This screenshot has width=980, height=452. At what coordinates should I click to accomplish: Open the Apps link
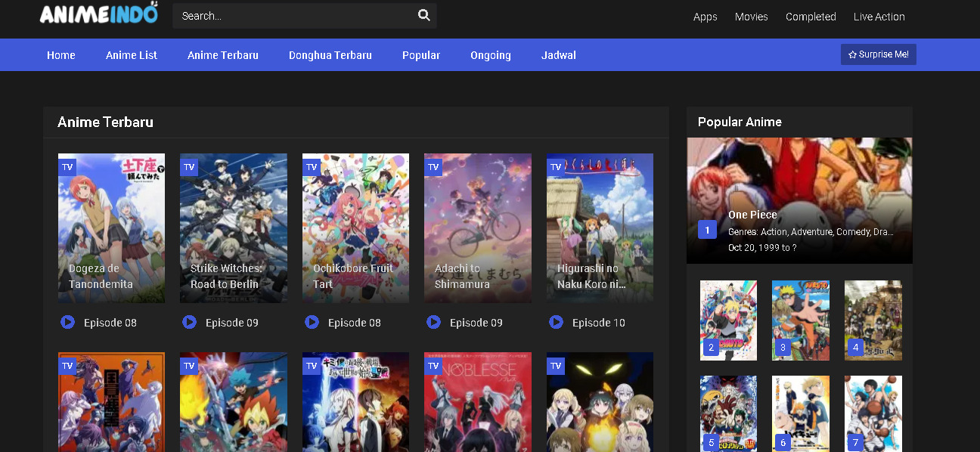click(x=706, y=17)
